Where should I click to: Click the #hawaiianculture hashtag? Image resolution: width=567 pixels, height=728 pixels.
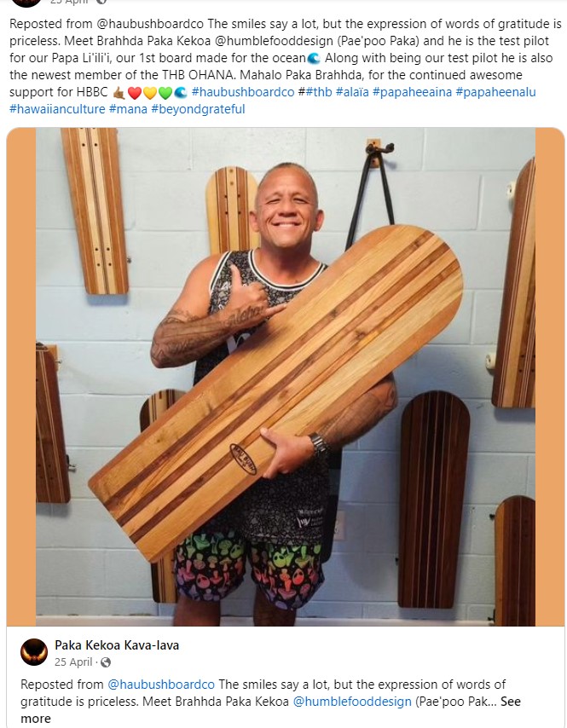pos(57,109)
